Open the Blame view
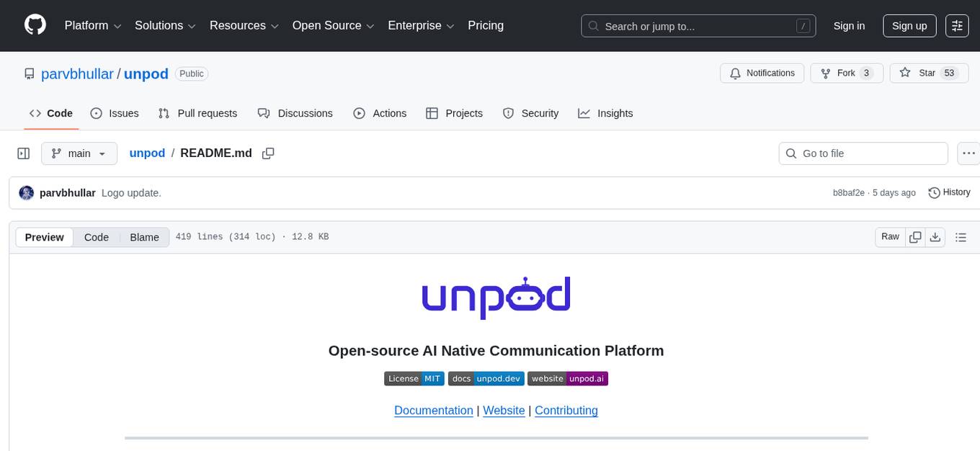 (x=144, y=237)
